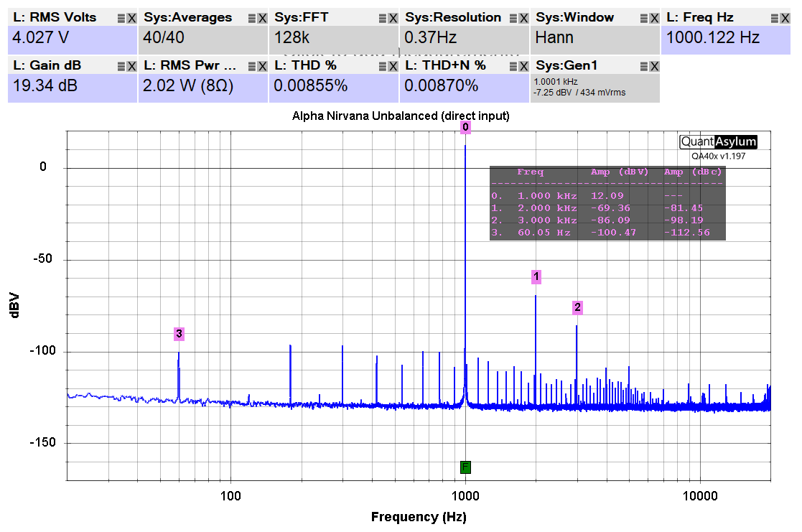The height and width of the screenshot is (532, 802).
Task: Click the -98.19 dBc value in table
Action: tap(684, 220)
